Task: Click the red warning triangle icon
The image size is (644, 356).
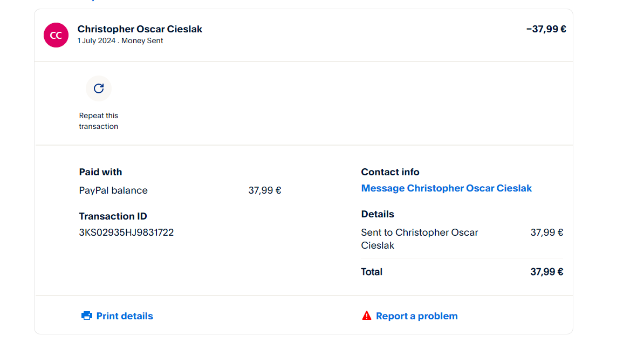Action: [367, 316]
